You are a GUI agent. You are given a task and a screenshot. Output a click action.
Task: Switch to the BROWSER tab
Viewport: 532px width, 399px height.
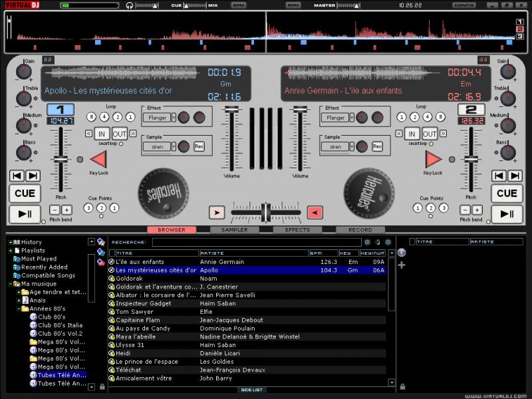pyautogui.click(x=172, y=229)
